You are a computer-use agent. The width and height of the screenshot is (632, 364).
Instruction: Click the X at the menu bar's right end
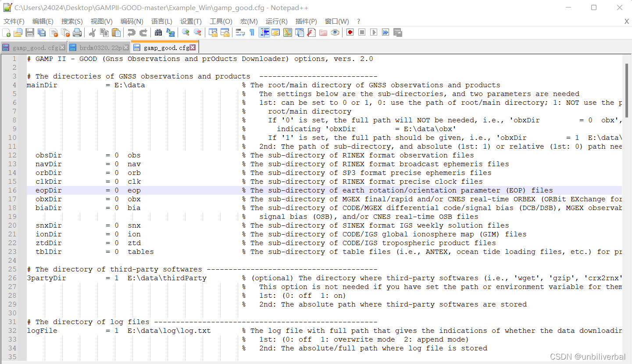pos(627,21)
